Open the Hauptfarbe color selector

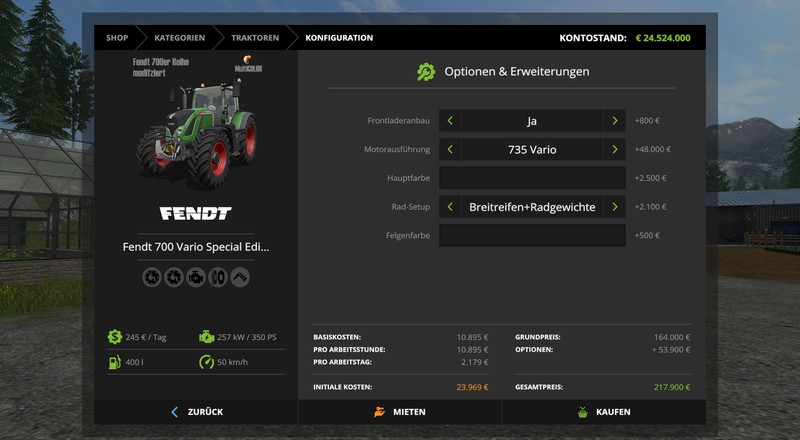coord(532,178)
